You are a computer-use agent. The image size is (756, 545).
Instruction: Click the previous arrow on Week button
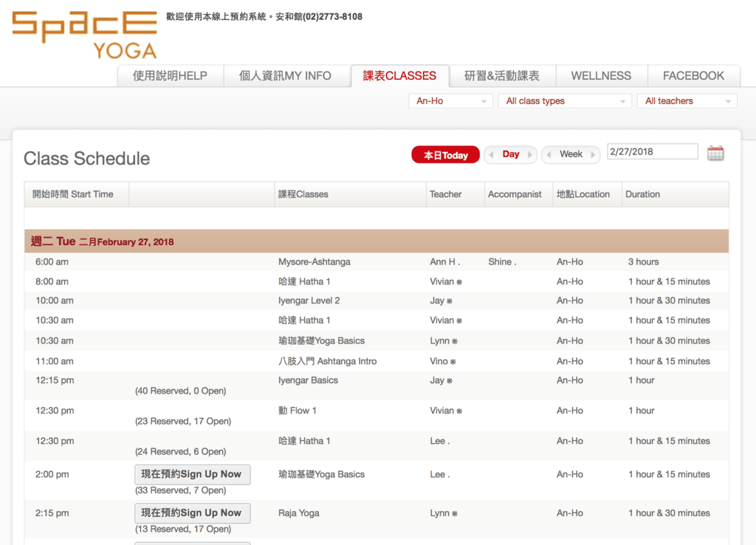coord(549,155)
